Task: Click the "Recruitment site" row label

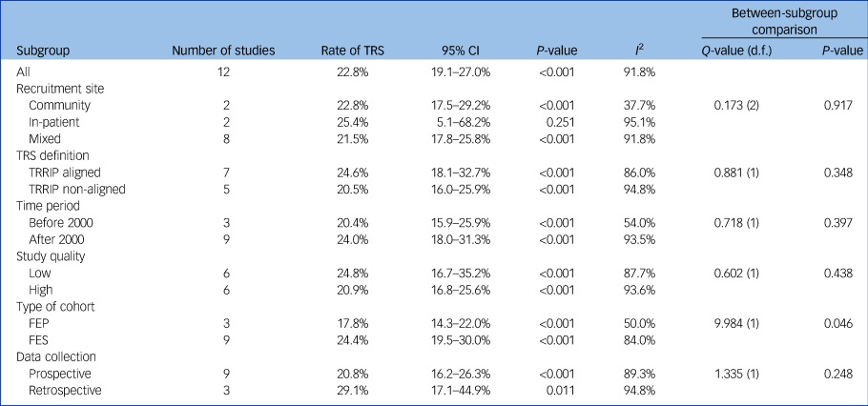Action: coord(60,89)
